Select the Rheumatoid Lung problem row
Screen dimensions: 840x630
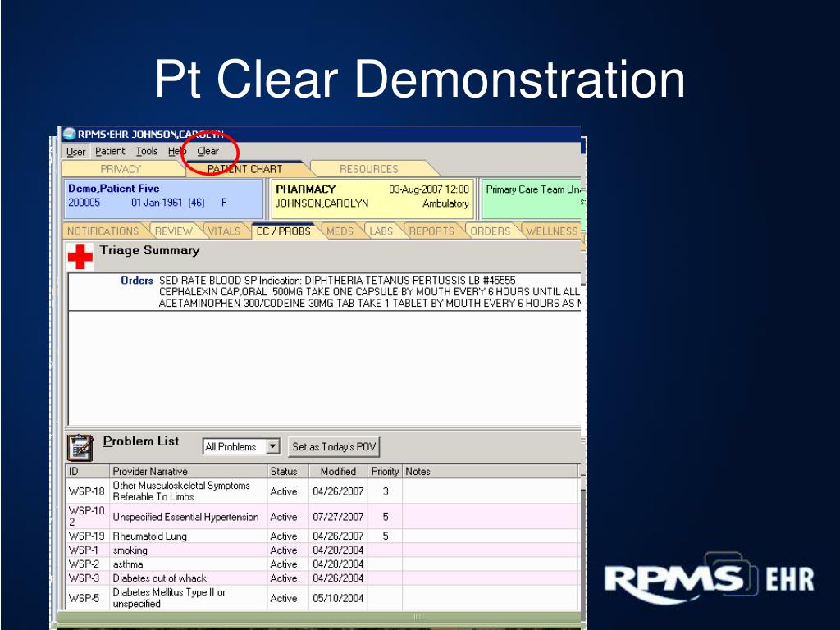tap(322, 536)
